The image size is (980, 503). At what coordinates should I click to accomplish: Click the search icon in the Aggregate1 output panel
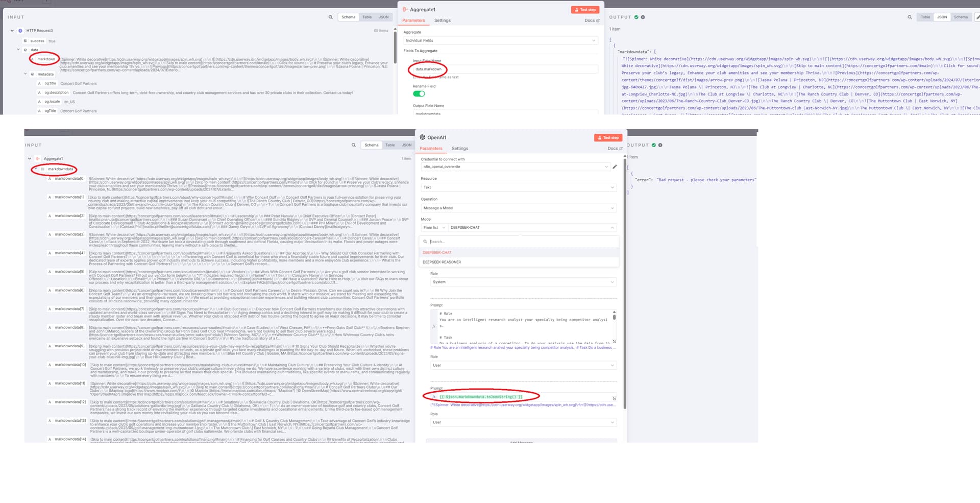click(x=910, y=17)
